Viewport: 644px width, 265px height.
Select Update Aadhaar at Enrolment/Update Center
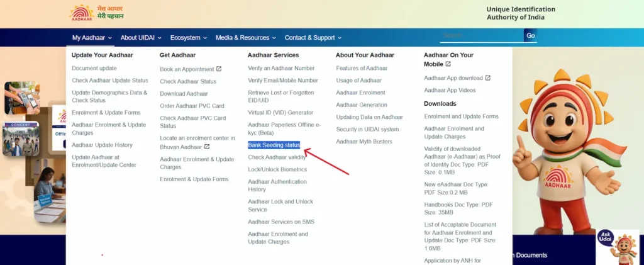tap(104, 161)
